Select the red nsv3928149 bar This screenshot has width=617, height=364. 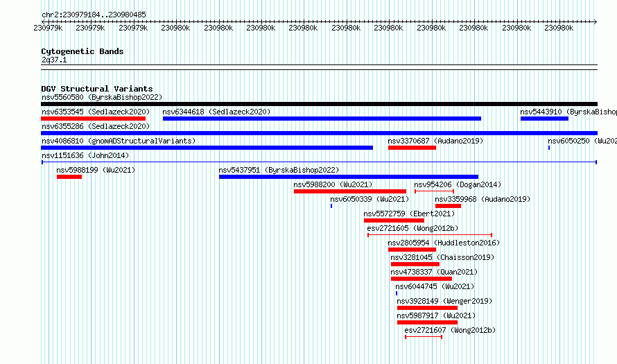tap(427, 308)
